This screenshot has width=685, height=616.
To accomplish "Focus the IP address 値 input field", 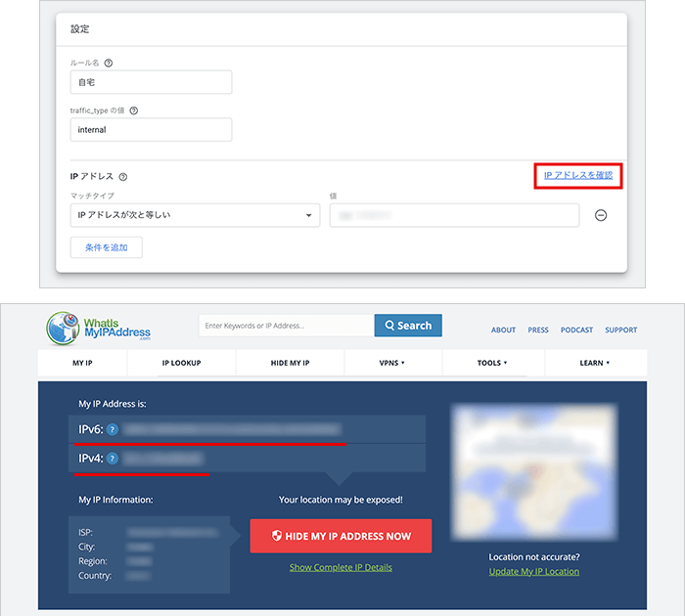I will (454, 215).
